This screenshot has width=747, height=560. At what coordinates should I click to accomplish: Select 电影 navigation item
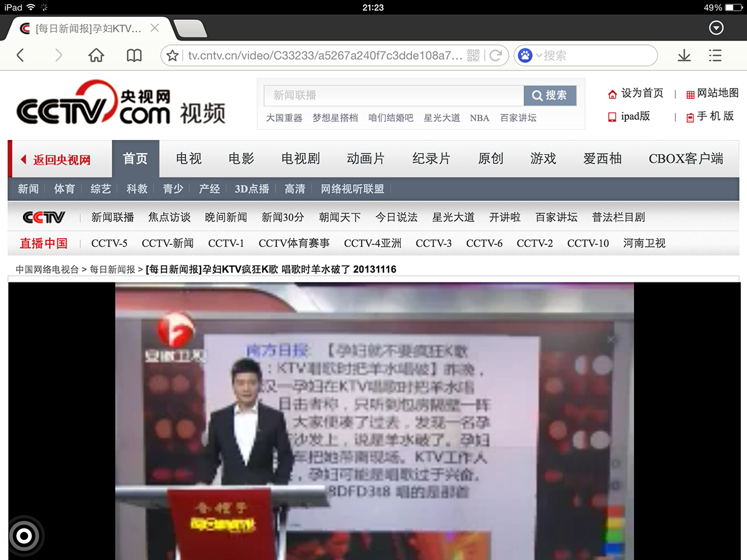click(x=242, y=159)
